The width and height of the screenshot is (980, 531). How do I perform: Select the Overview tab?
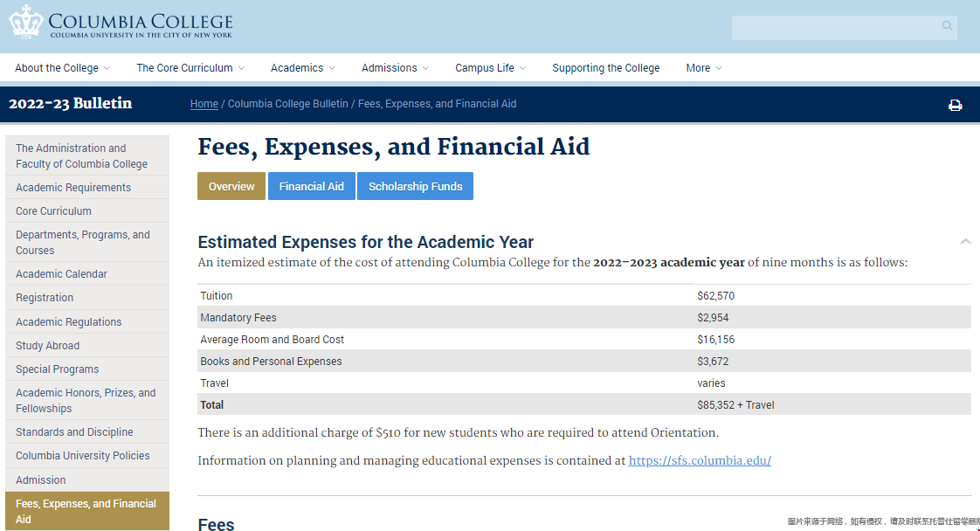[x=231, y=186]
